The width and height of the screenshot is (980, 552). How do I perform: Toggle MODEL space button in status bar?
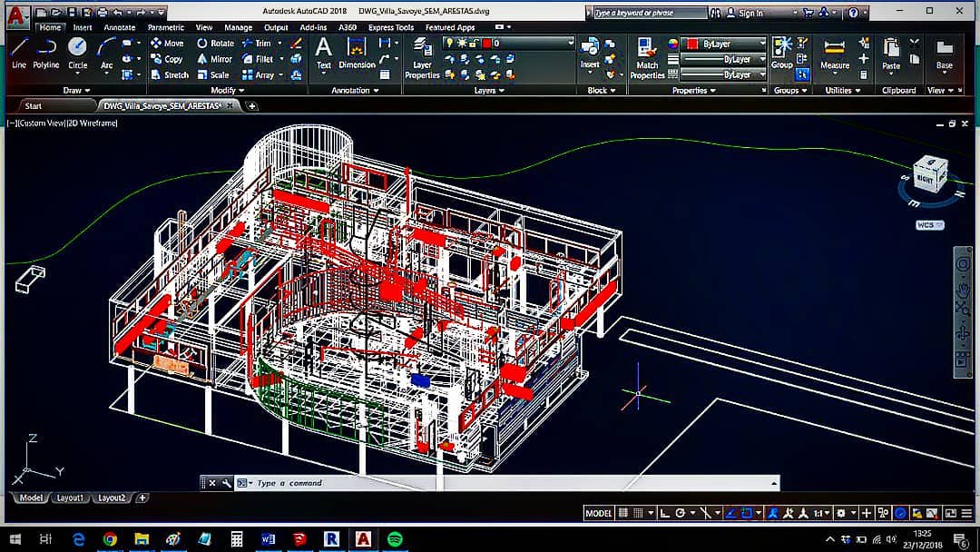(x=598, y=513)
